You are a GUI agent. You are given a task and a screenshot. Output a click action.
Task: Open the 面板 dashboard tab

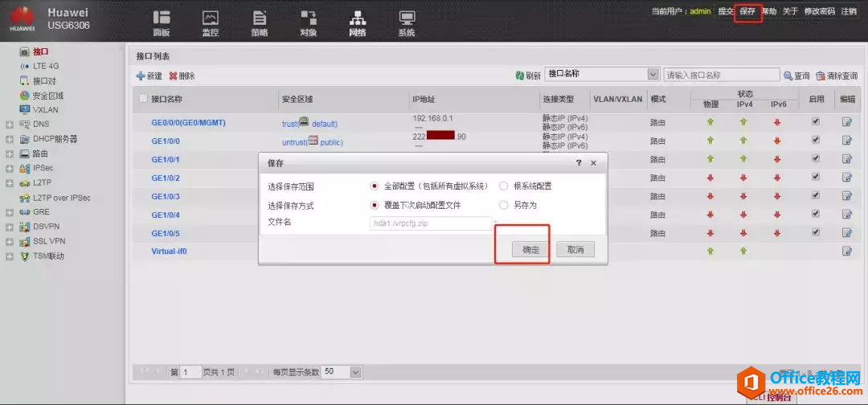162,23
